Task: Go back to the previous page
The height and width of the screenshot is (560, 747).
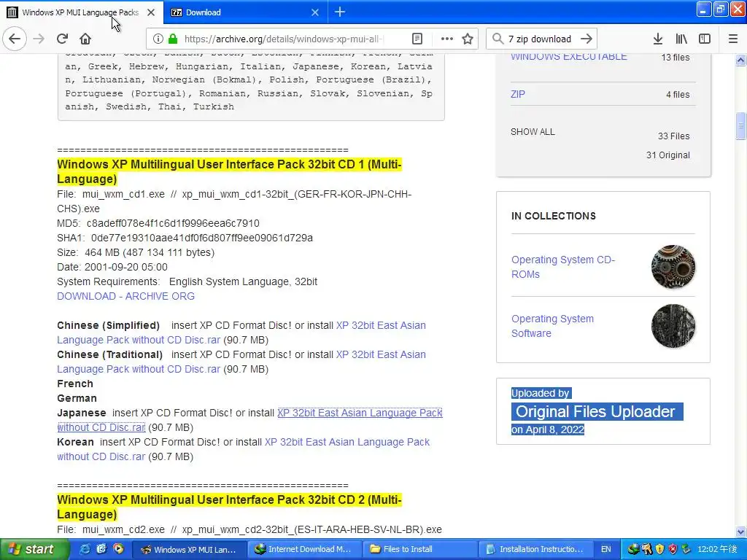Action: point(15,39)
